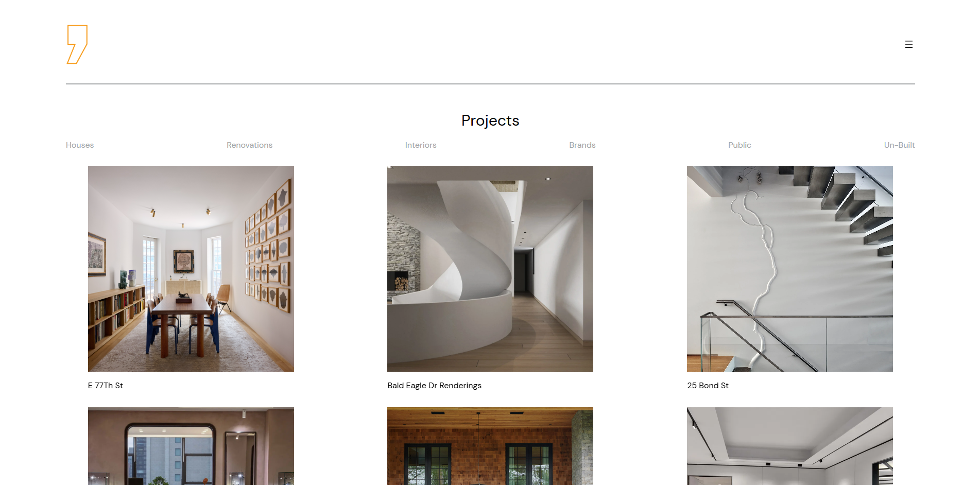Click the 25 Bond St project title
The image size is (980, 485).
tap(708, 386)
